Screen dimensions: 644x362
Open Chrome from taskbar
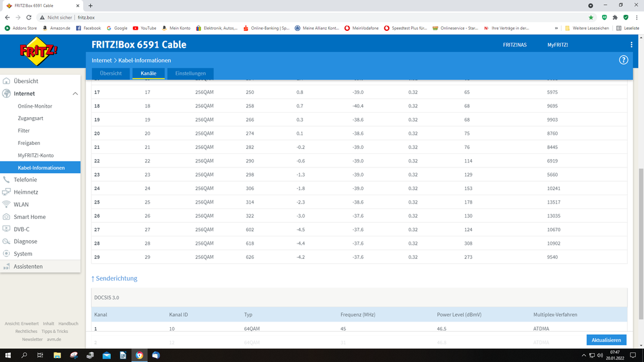pos(139,356)
